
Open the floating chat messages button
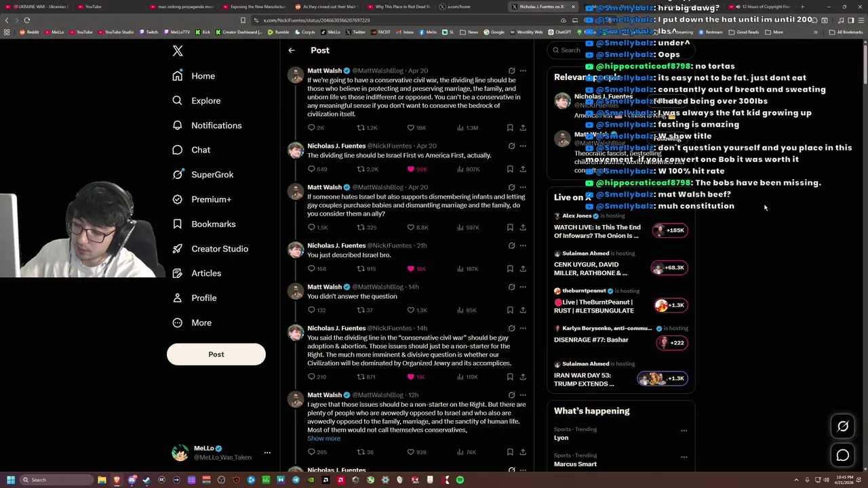(x=843, y=455)
